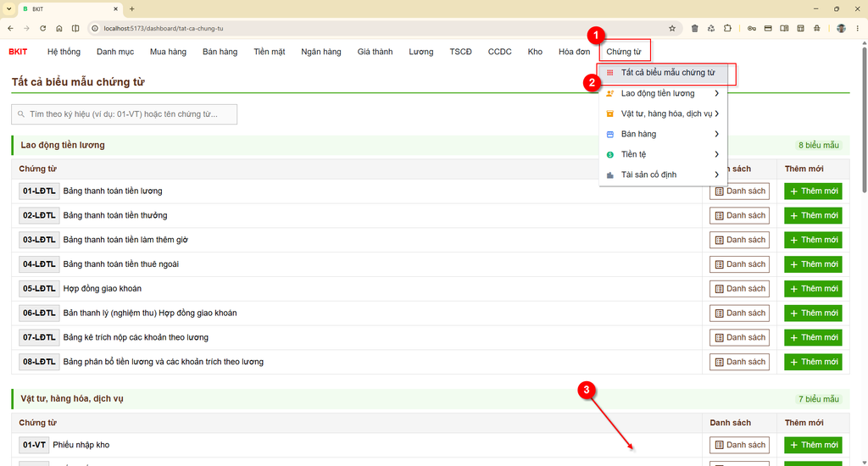Click the Tiền tệ money icon in menu

(610, 154)
